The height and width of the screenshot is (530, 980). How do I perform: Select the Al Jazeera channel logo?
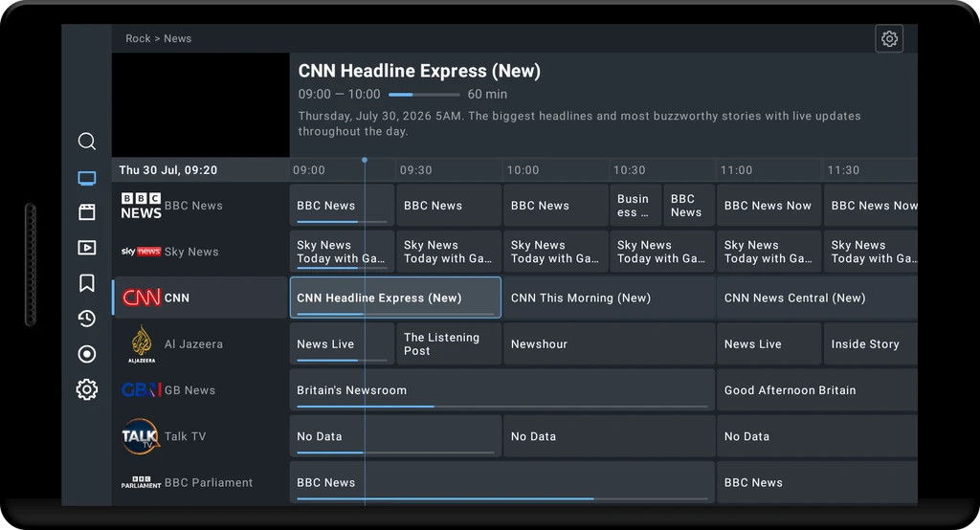click(x=142, y=343)
